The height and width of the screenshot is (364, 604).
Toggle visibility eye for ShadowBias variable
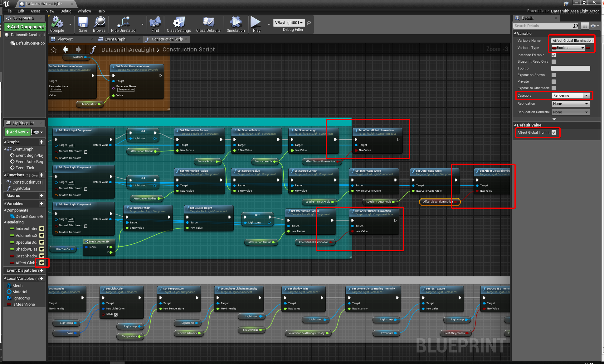(42, 249)
